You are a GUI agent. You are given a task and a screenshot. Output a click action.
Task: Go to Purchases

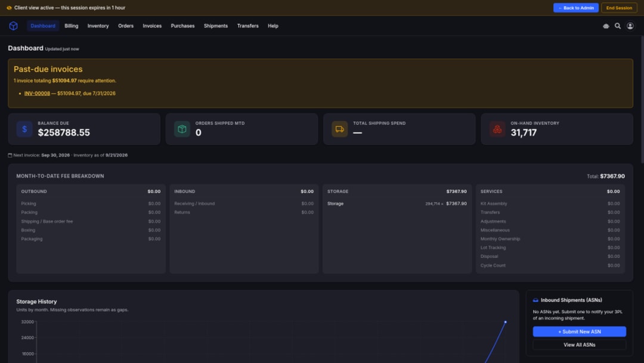(183, 26)
